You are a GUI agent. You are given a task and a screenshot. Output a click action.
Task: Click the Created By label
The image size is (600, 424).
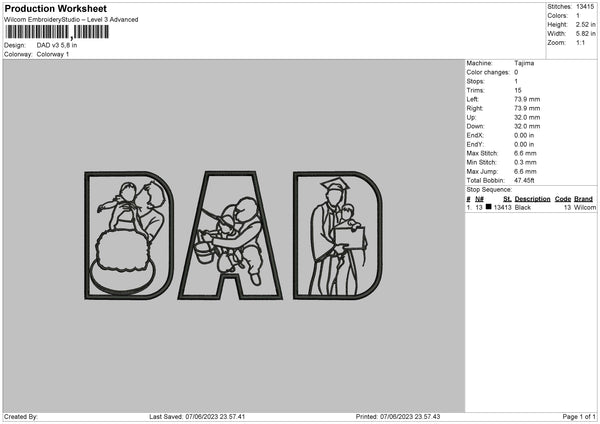point(21,417)
